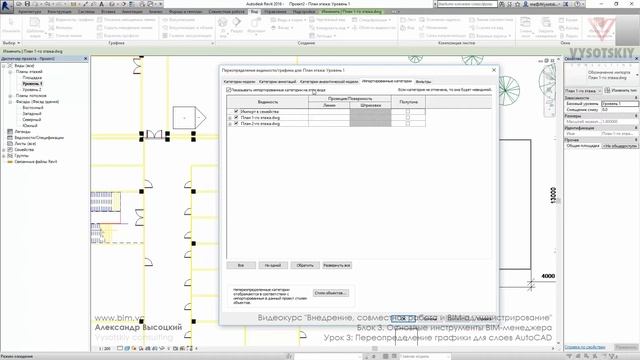Open the Справка по свойствам link
The height and width of the screenshot is (360, 640).
(x=584, y=347)
